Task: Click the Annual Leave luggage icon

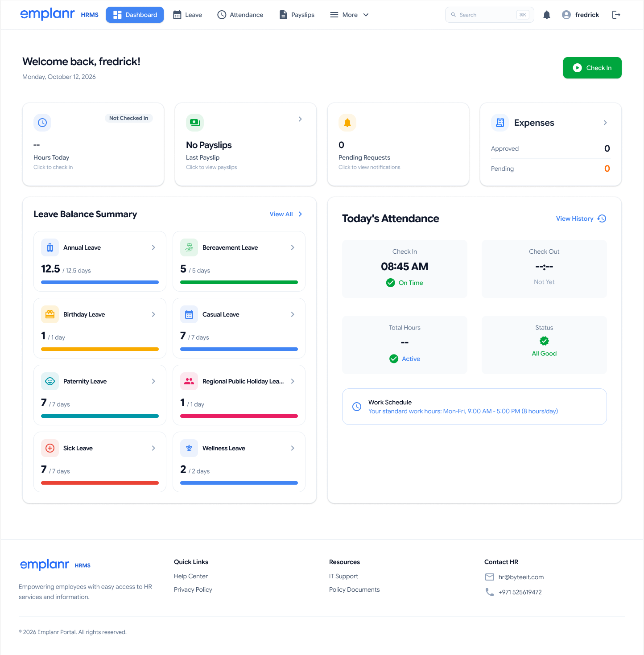Action: [50, 247]
